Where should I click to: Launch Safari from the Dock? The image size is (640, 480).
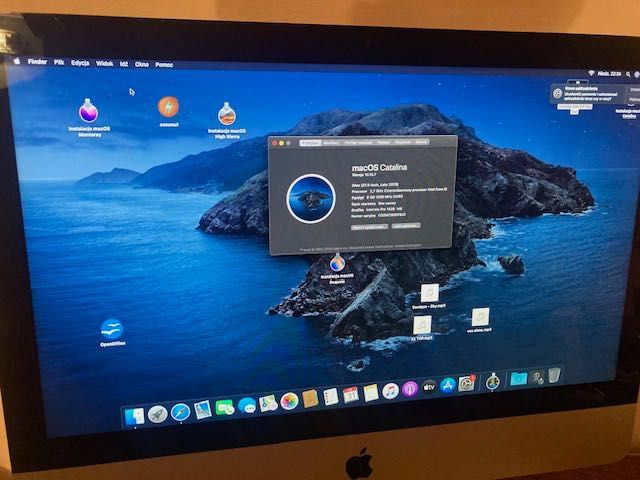tap(180, 411)
